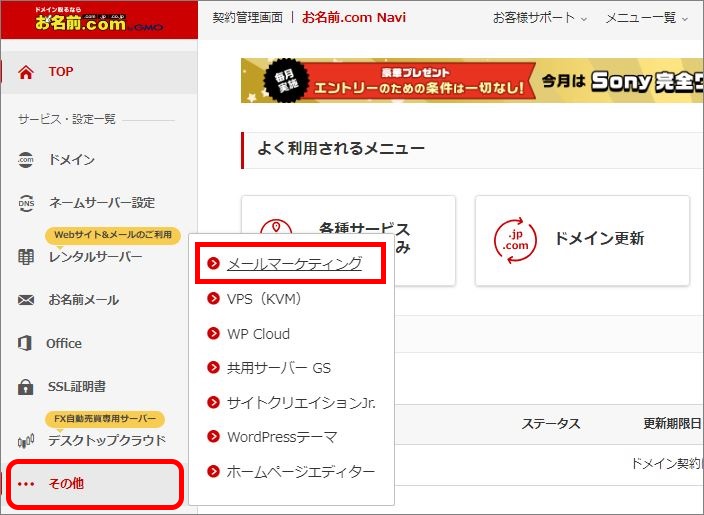Click the arrow bullet beside WP Cloud
Viewport: 704px width, 515px height.
pos(213,334)
